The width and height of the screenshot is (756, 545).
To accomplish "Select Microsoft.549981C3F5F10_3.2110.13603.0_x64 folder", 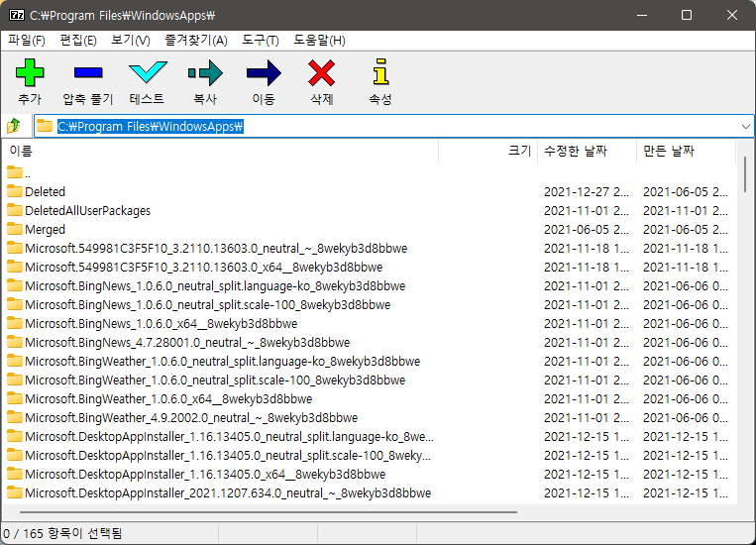I will click(203, 268).
